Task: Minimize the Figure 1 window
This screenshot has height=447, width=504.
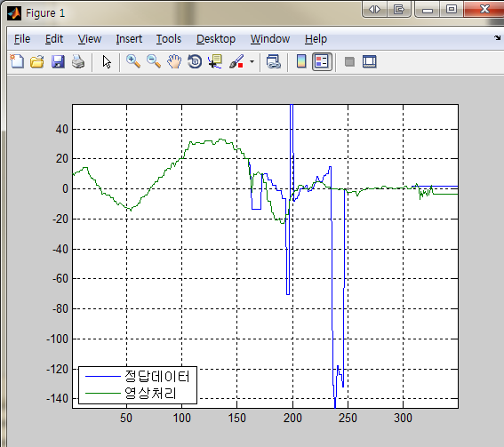Action: [428, 10]
